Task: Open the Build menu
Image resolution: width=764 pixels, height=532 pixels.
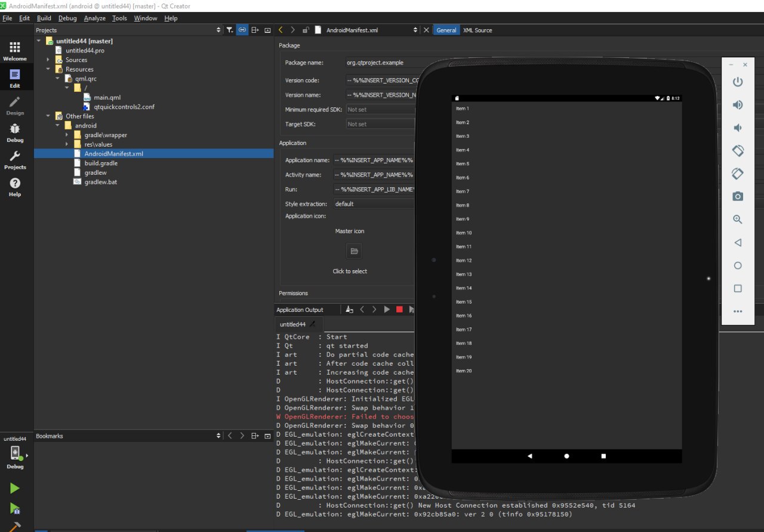Action: pos(44,18)
